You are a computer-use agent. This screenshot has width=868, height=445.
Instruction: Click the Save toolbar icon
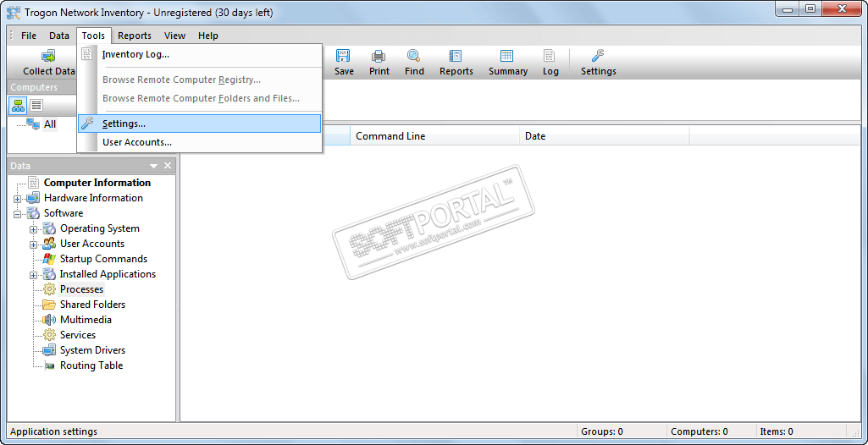point(344,56)
